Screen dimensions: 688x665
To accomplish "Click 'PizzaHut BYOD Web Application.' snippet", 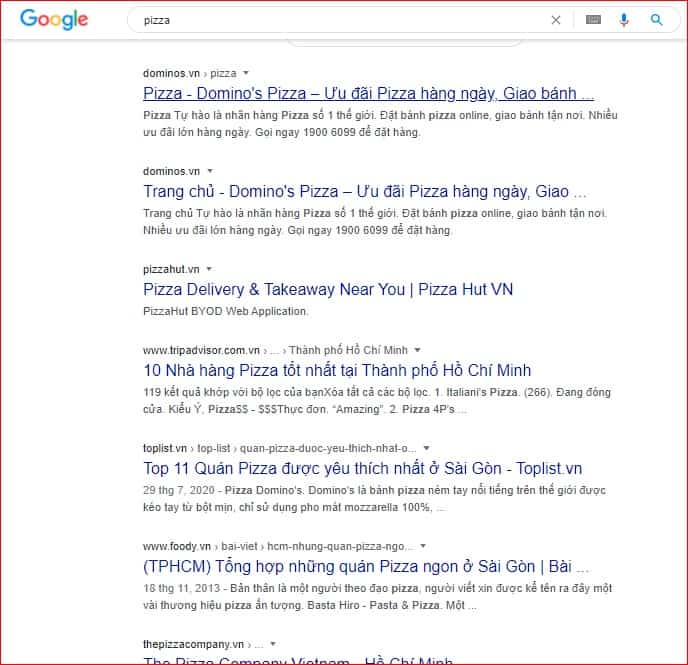I will 226,311.
